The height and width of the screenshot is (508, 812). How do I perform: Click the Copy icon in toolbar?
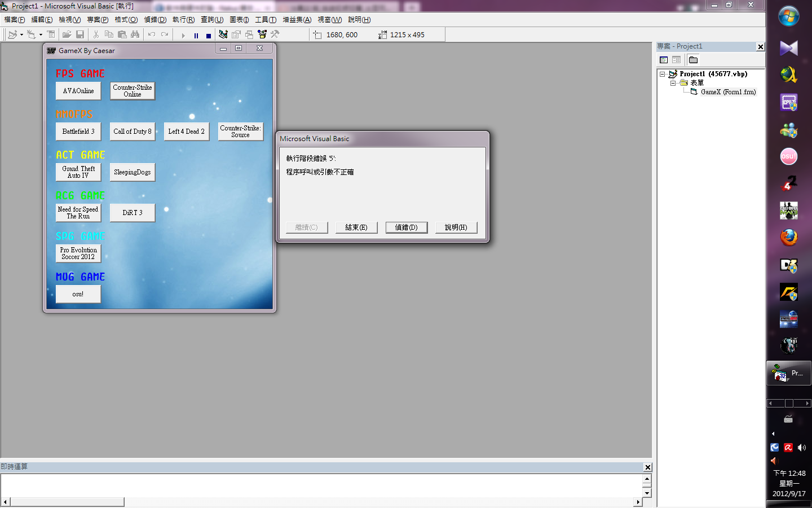109,35
